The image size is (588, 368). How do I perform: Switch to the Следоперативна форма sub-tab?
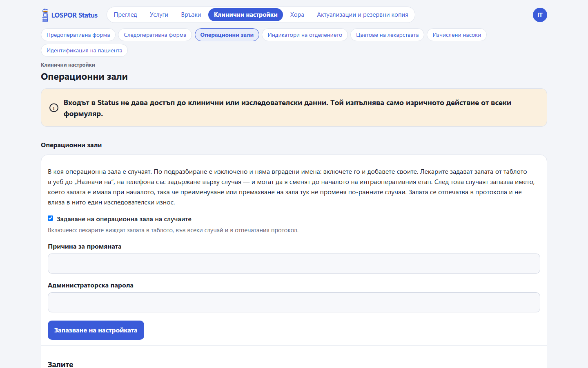click(x=155, y=35)
